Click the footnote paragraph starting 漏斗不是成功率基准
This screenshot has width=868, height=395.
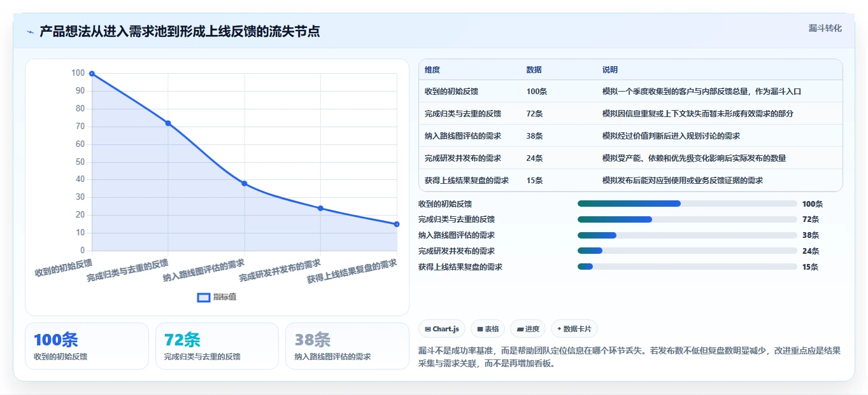pos(630,358)
